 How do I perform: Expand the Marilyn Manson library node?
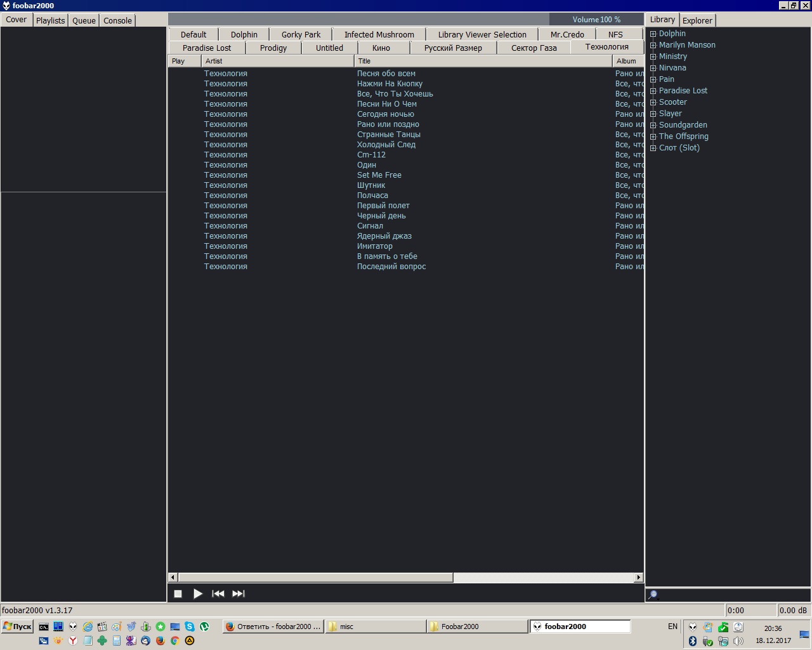(x=653, y=45)
